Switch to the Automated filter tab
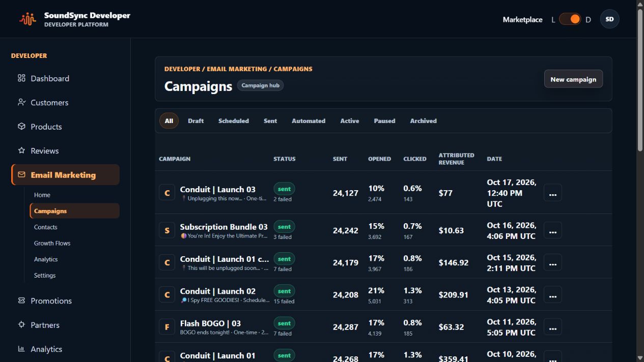644x362 pixels. coord(309,121)
